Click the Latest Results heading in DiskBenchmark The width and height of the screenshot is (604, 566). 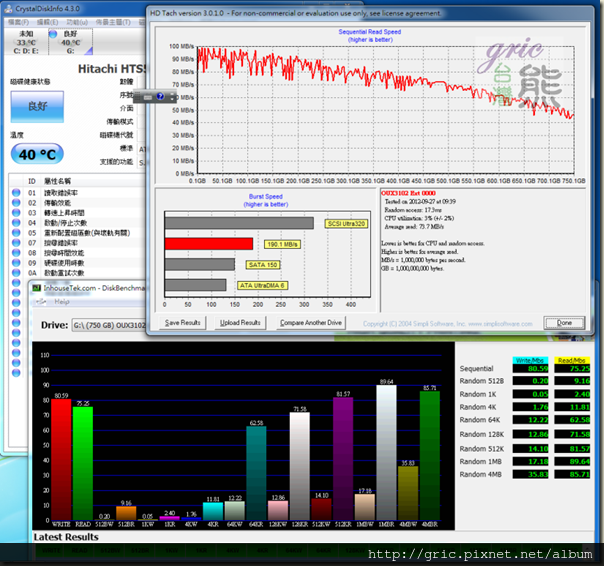pos(66,537)
